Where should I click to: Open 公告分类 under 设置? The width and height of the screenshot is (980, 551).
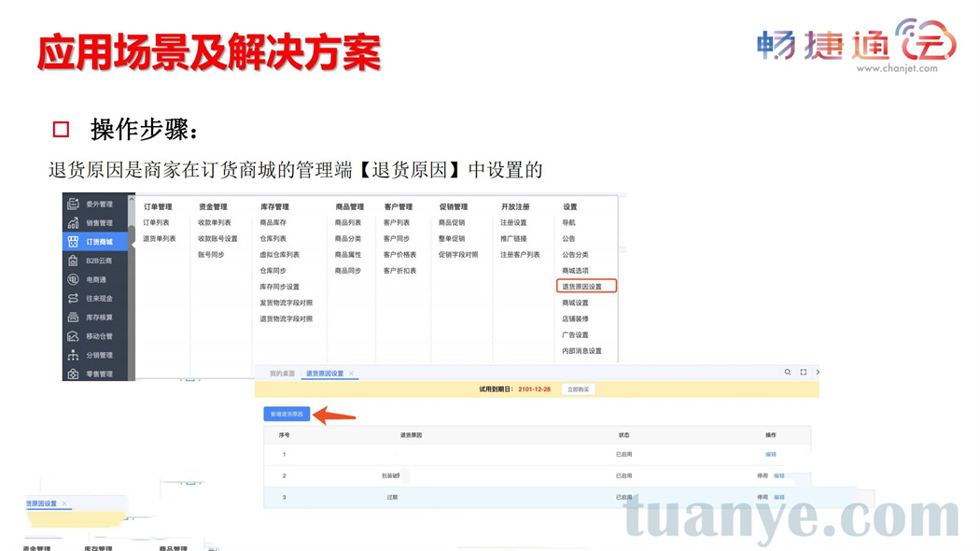(x=575, y=255)
